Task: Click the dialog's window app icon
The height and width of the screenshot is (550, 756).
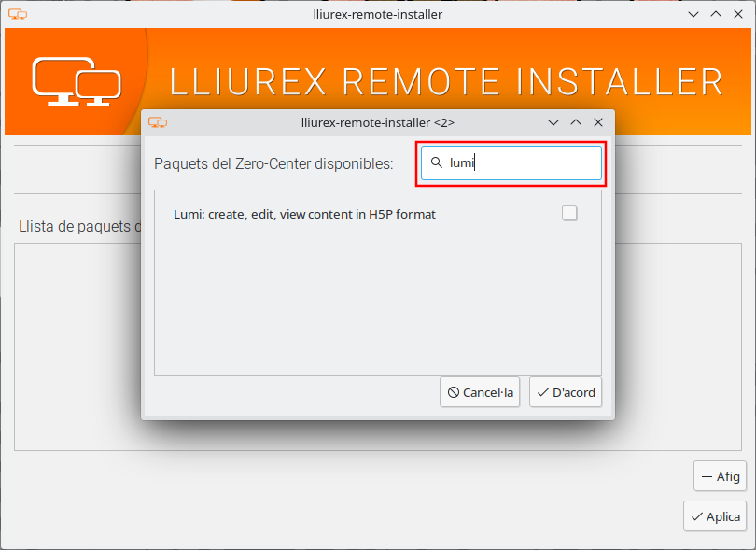Action: 158,122
